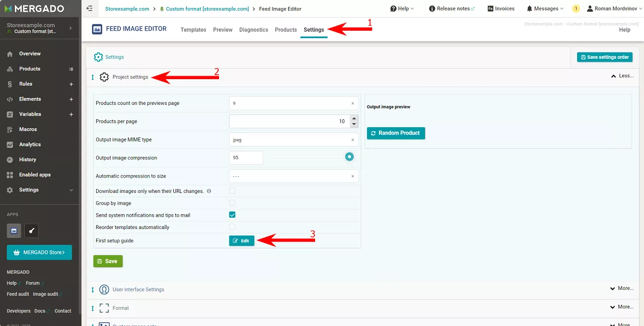Click the Analytics chart icon in sidebar
This screenshot has height=326, width=644.
[10, 145]
